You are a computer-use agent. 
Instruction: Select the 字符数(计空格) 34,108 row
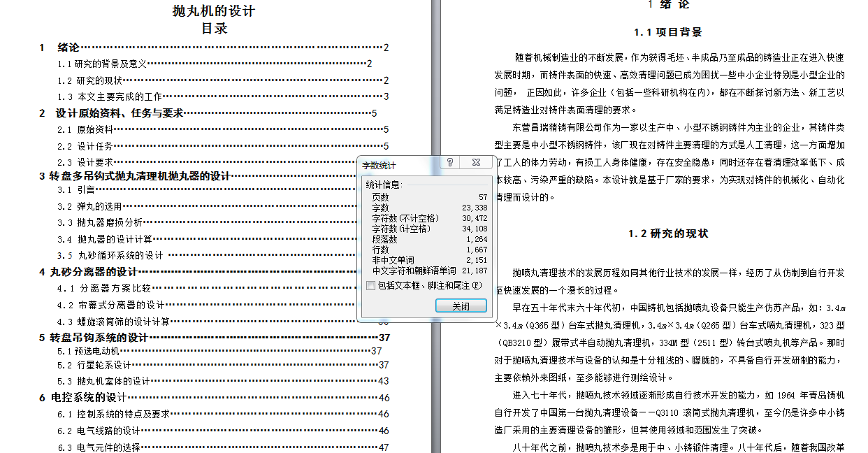[x=429, y=229]
